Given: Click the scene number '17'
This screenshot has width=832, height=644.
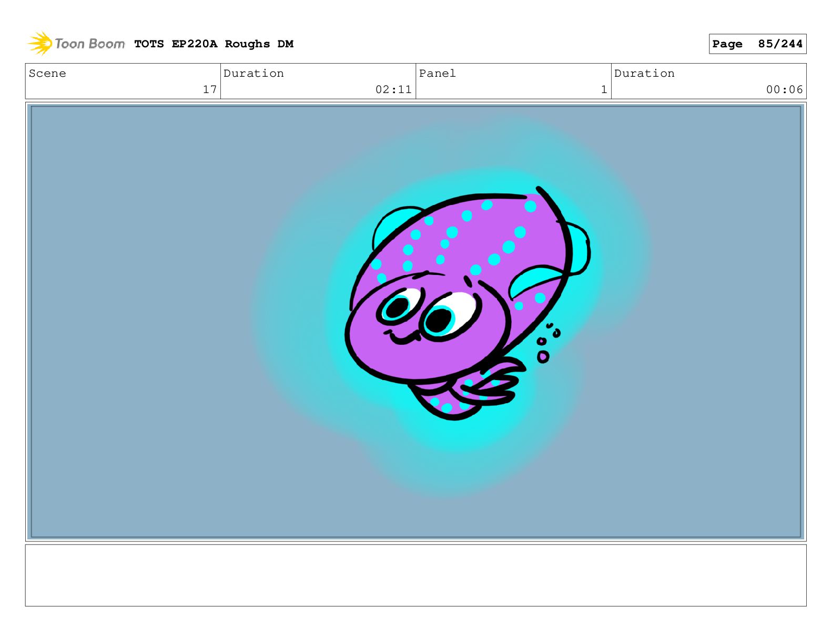Looking at the screenshot, I should pos(210,89).
